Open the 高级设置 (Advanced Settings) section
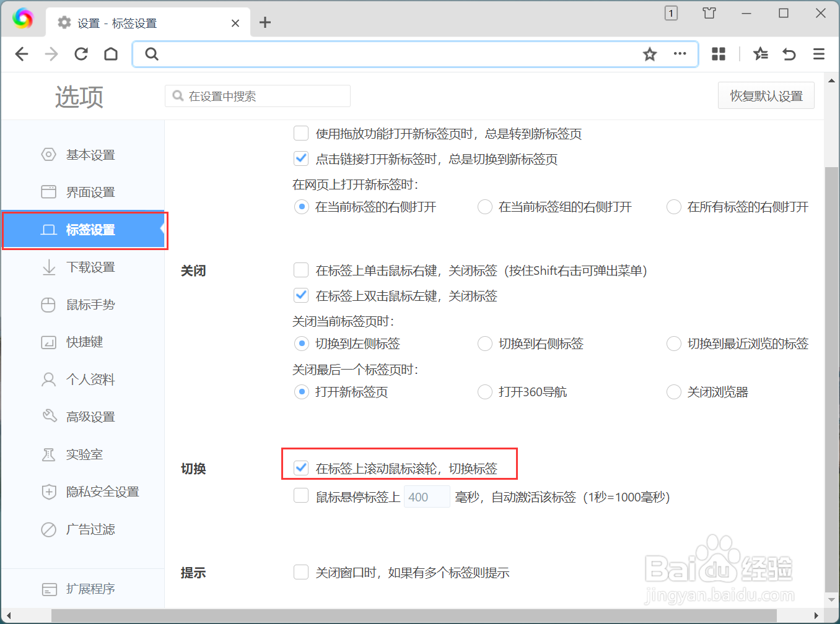The image size is (840, 624). [x=90, y=417]
